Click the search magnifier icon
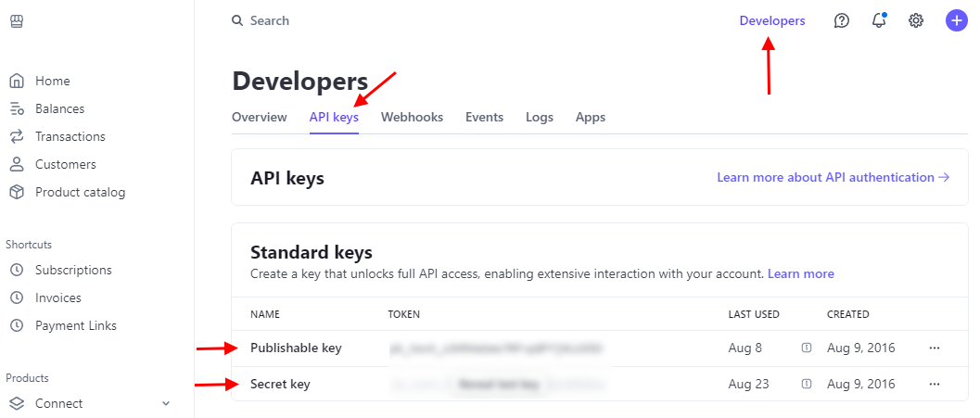Viewport: 980px width, 418px height. click(x=236, y=20)
